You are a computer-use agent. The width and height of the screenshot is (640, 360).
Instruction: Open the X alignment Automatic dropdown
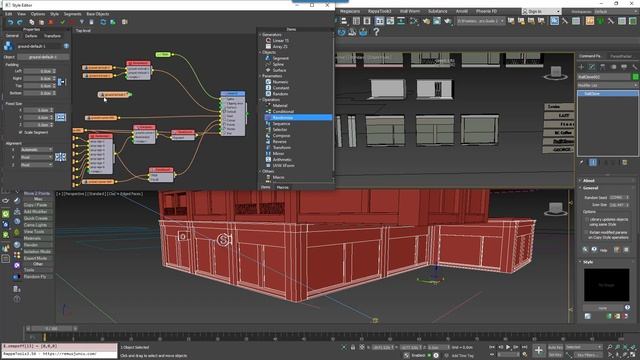point(36,150)
